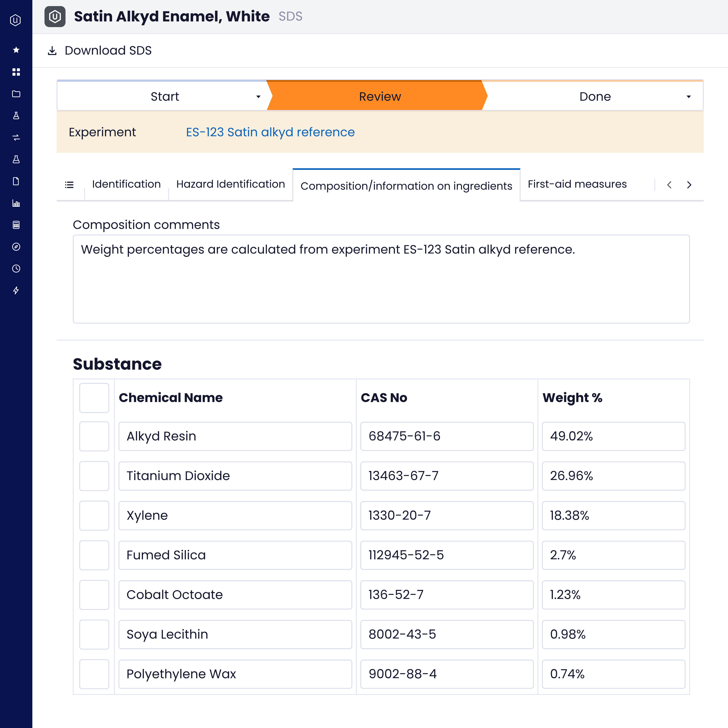Check the Xylene row checkbox
The image size is (728, 728).
point(94,515)
